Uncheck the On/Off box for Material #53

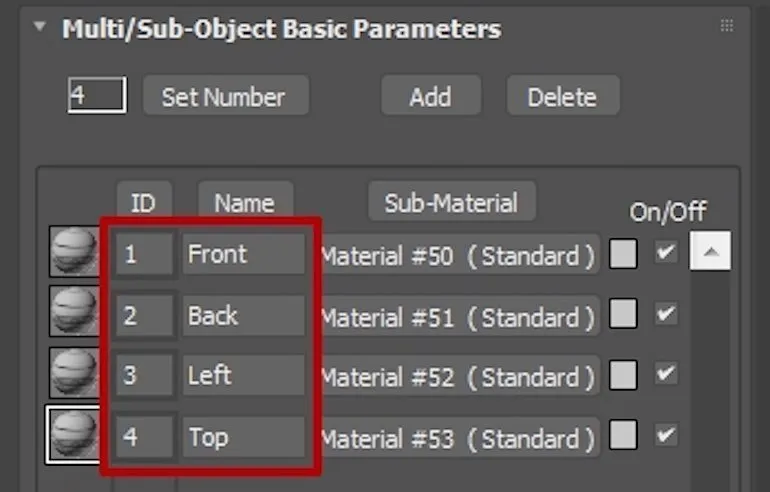pyautogui.click(x=666, y=435)
